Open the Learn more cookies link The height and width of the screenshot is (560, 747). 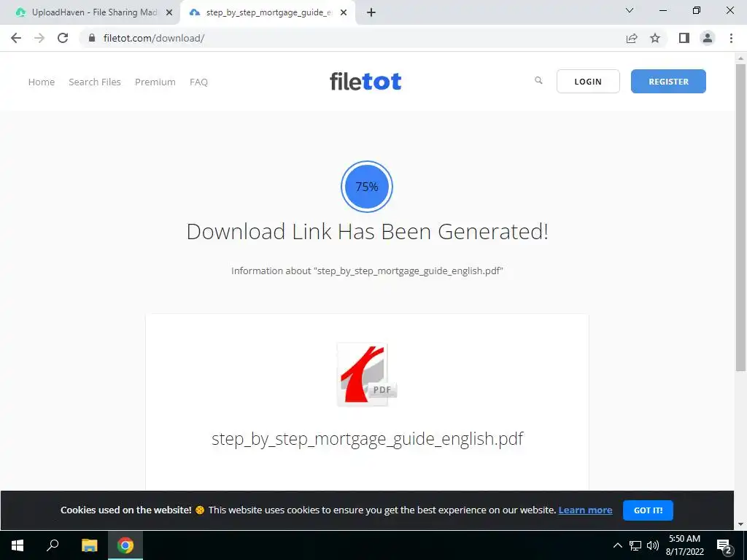[585, 510]
